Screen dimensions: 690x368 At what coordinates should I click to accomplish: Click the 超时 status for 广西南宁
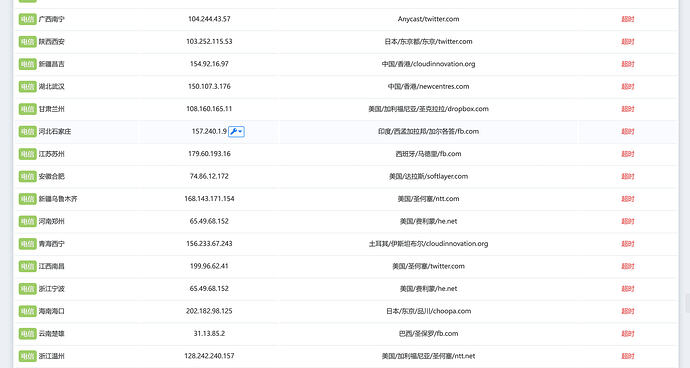point(628,19)
